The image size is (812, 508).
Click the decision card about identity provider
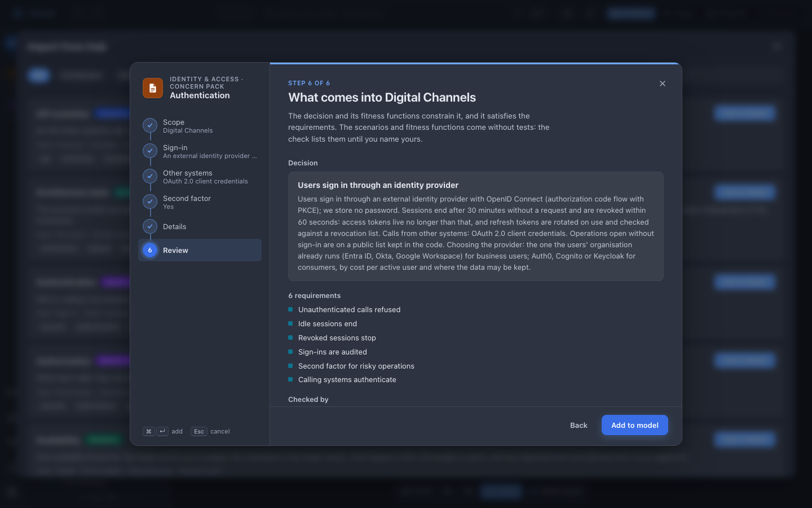click(476, 226)
